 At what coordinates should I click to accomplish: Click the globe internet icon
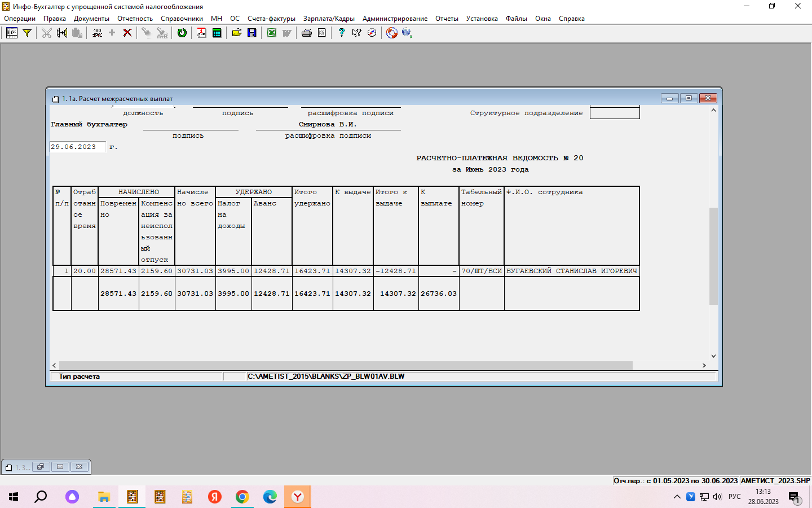point(407,33)
